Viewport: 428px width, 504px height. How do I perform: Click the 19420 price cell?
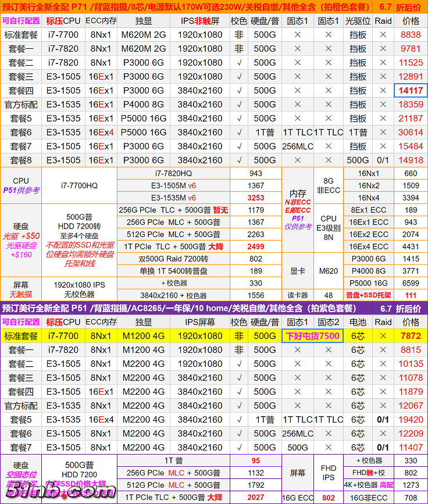coord(411,419)
